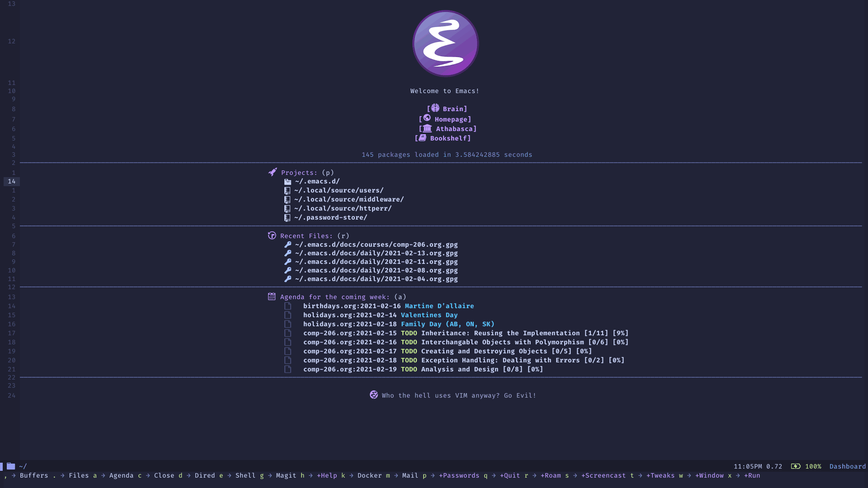This screenshot has height=488, width=868.
Task: Toggle Family Day agenda checkbox
Action: (x=288, y=324)
